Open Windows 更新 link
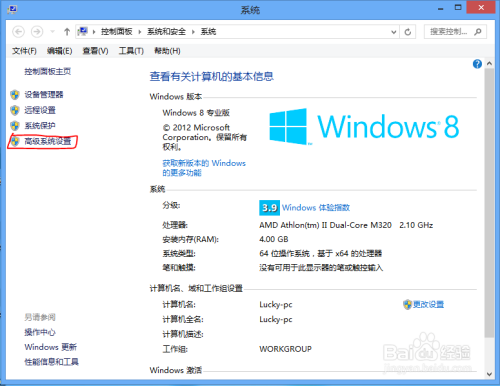This screenshot has width=500, height=386. 50,347
